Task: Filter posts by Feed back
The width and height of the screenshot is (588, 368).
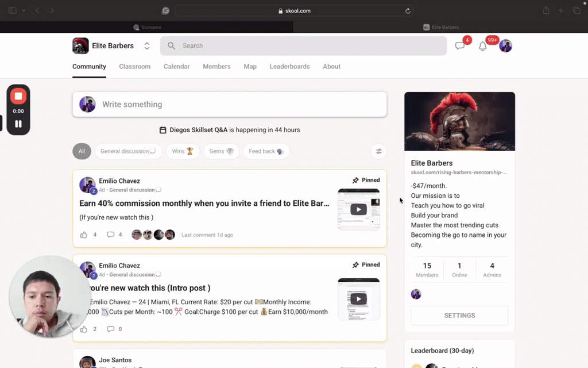Action: pyautogui.click(x=266, y=151)
